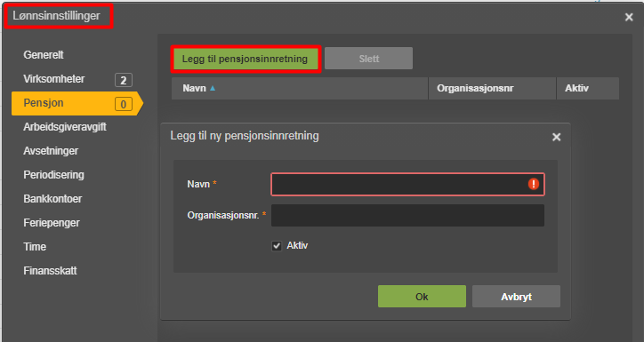Confirm with the Ok button

click(x=422, y=297)
